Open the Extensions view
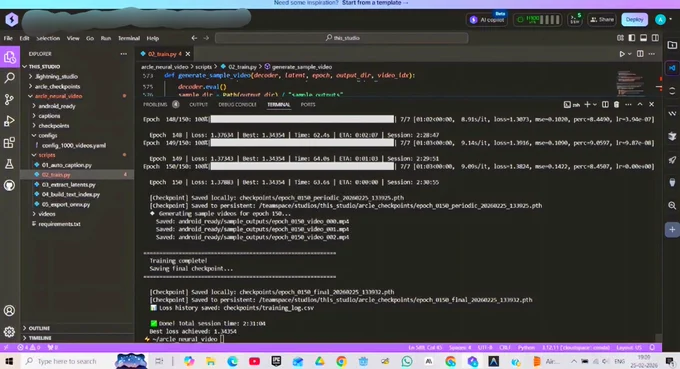The width and height of the screenshot is (680, 369). tap(10, 142)
